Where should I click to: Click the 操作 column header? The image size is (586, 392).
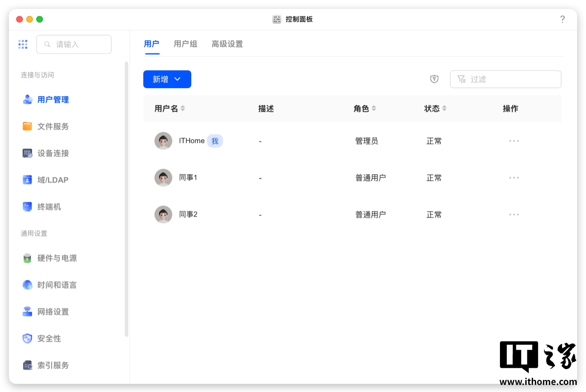510,108
